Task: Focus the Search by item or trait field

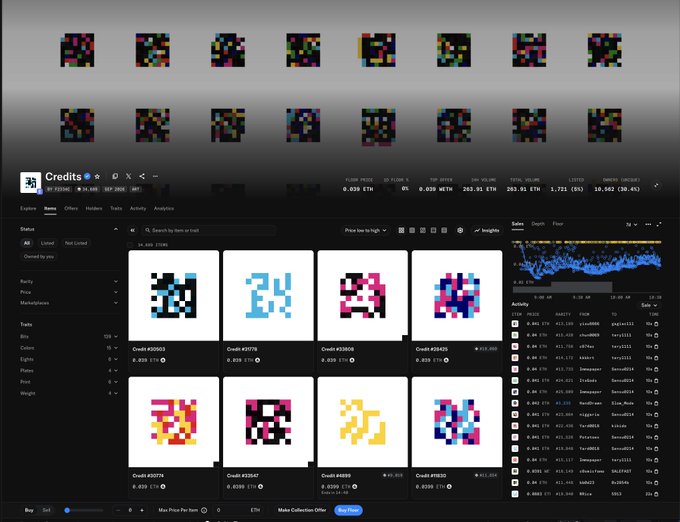Action: tap(209, 230)
